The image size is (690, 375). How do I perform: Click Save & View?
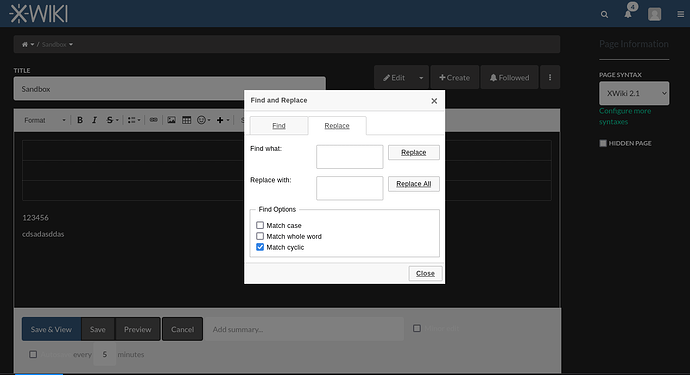coord(51,329)
